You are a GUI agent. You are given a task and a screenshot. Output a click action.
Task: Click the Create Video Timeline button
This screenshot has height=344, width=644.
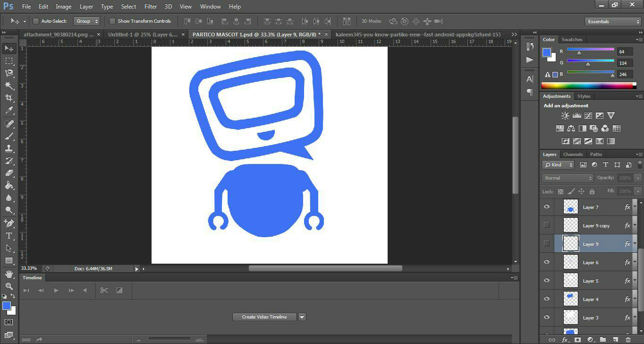264,317
